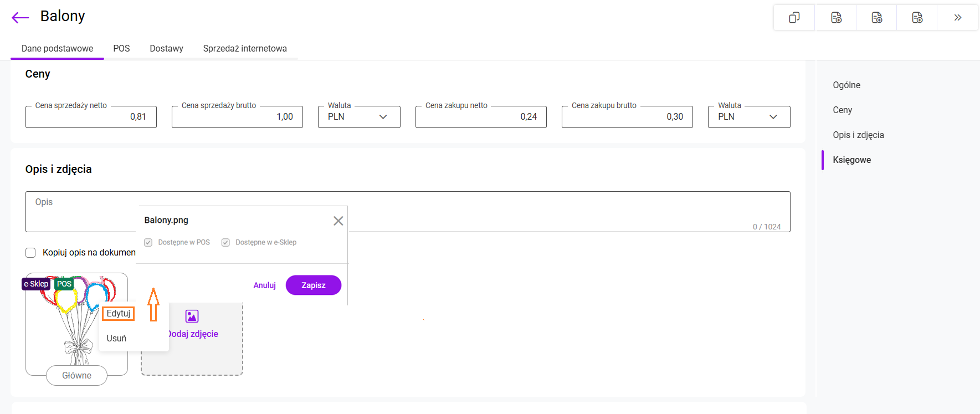Switch to the Sprzedaż internetowa tab

245,49
